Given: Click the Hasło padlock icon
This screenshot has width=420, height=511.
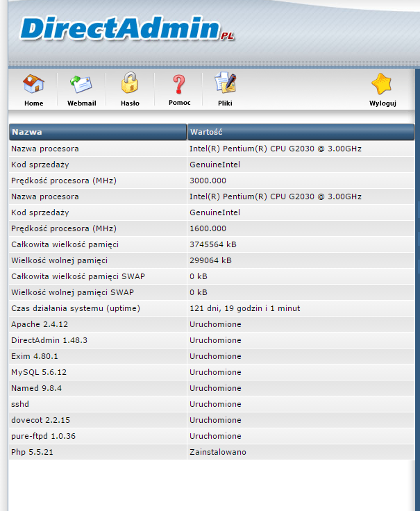Looking at the screenshot, I should 130,83.
